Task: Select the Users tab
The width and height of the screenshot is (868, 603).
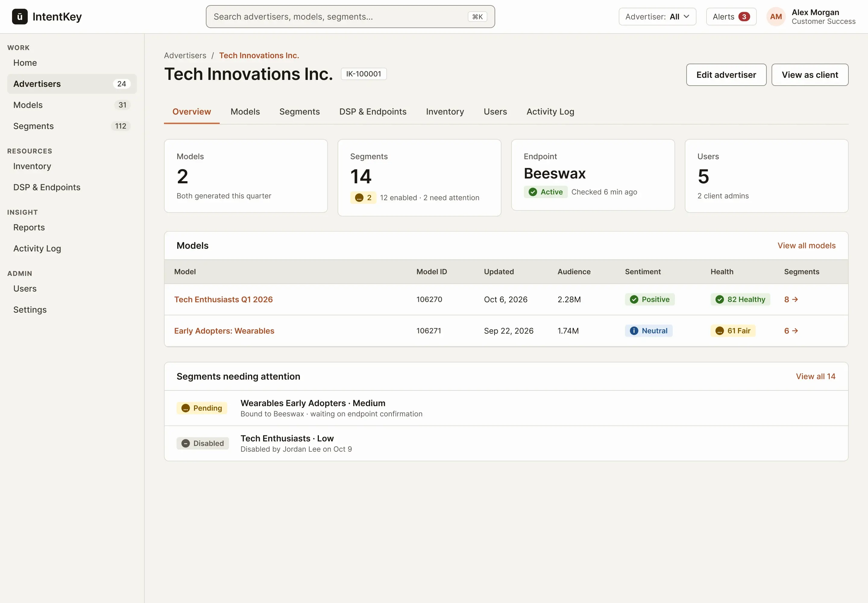Action: click(495, 112)
